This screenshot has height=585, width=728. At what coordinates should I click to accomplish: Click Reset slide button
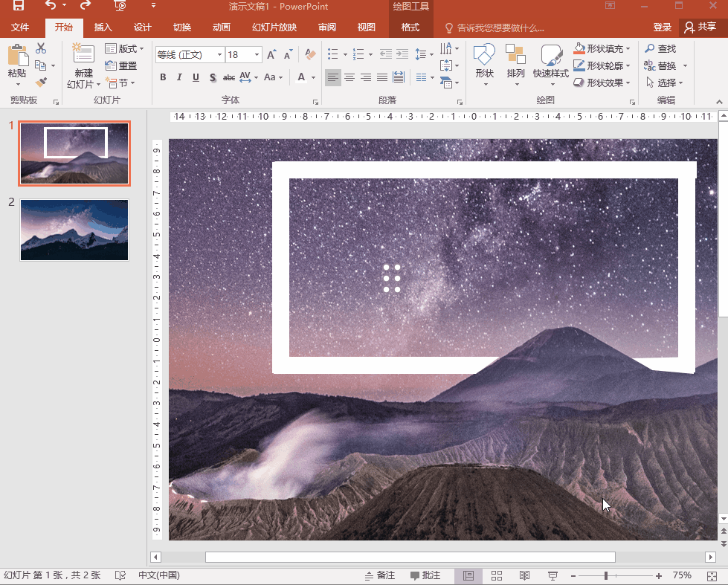121,65
